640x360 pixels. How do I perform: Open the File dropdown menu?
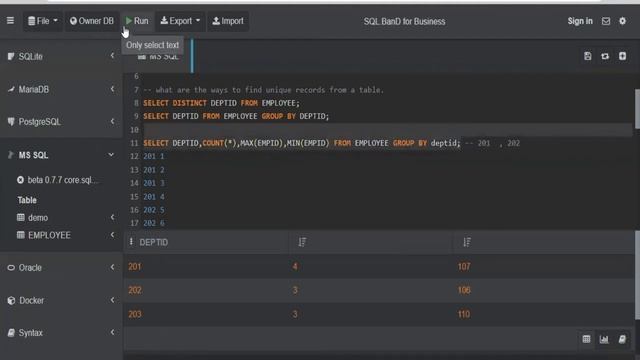[43, 21]
